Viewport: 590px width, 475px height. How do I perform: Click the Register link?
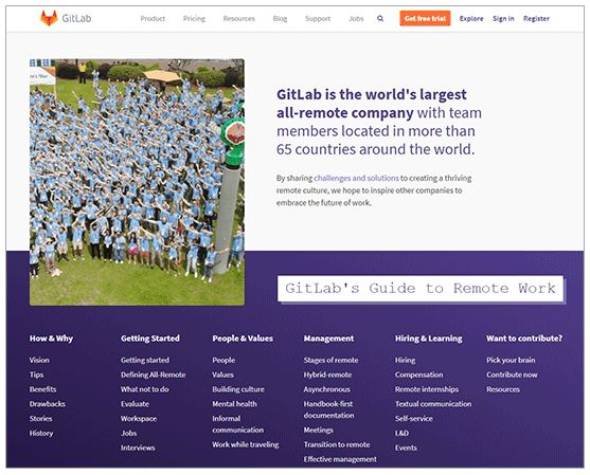coord(536,18)
